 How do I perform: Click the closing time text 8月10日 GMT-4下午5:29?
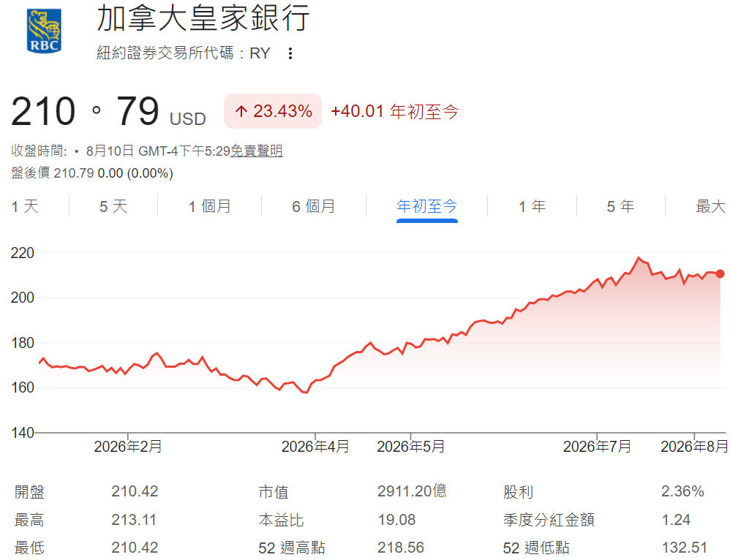[158, 151]
